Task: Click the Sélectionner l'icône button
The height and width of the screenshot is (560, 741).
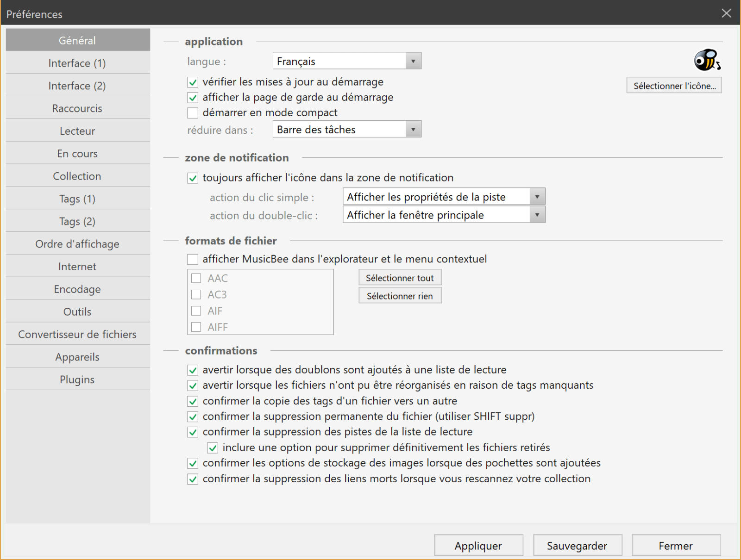Action: point(673,85)
